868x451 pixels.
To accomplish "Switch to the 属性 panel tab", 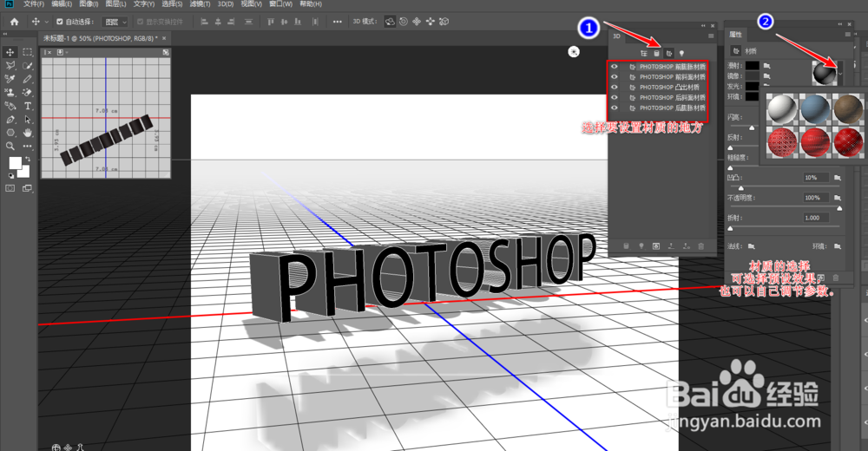I will [735, 35].
